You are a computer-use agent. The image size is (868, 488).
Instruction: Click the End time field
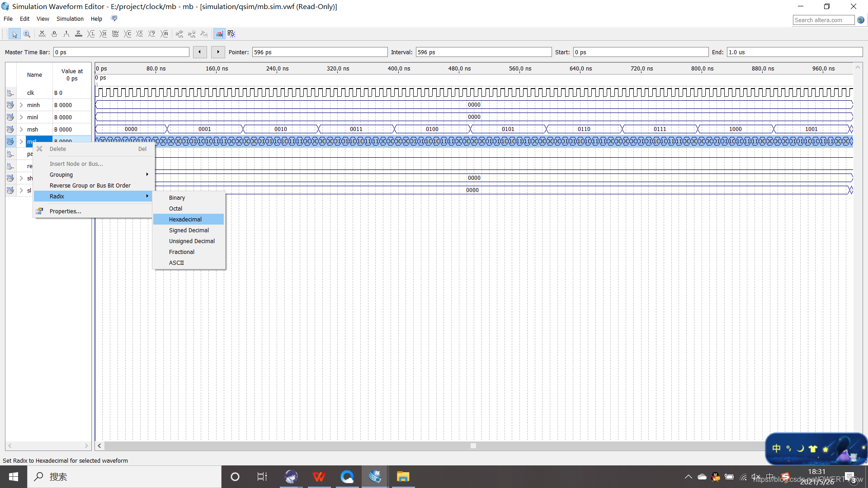tap(794, 52)
